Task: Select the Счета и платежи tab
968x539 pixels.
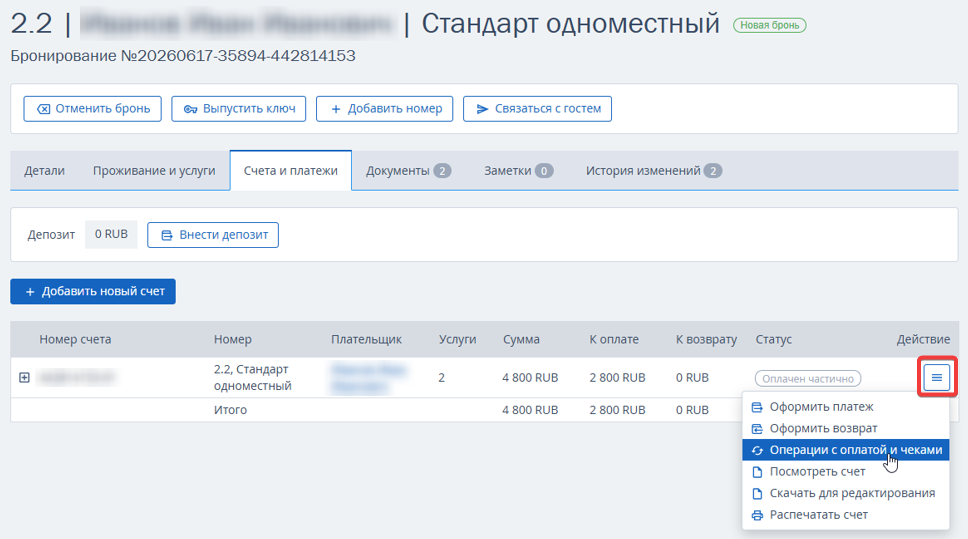Action: coord(291,170)
